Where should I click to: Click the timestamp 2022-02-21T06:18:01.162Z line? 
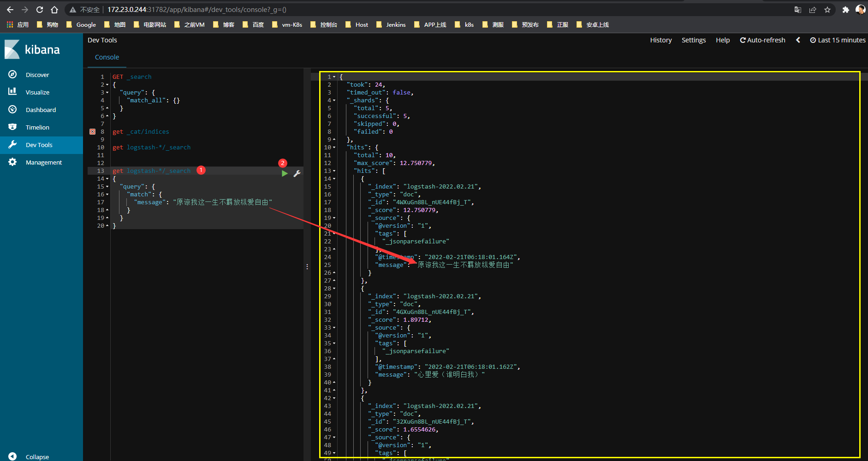pos(447,367)
